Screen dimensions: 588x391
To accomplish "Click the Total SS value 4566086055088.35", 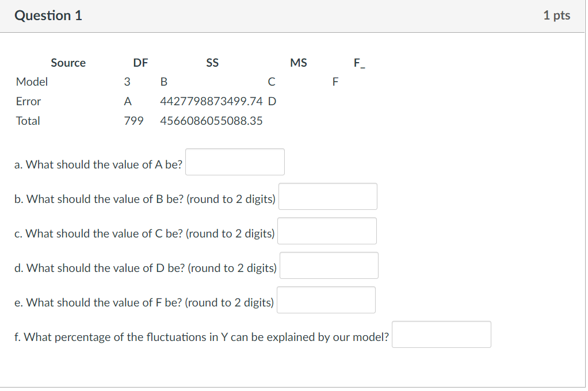I will pyautogui.click(x=211, y=121).
